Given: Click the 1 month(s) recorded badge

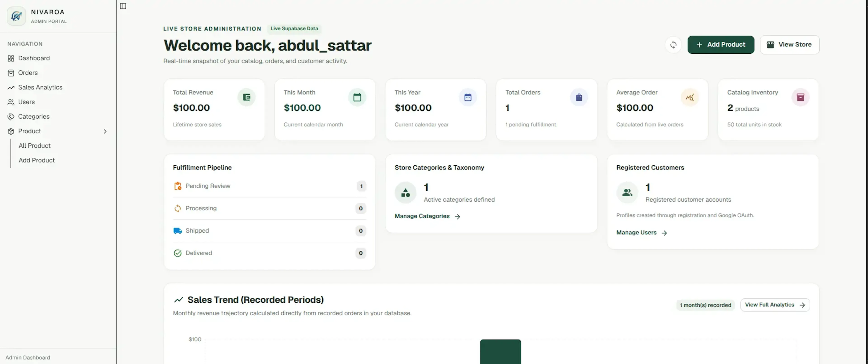Looking at the screenshot, I should [705, 305].
